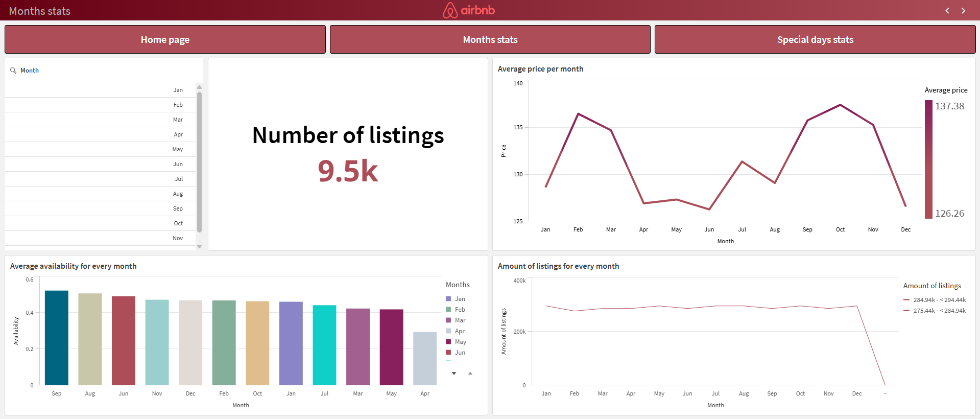Click Mar entry in Months legend
The height and width of the screenshot is (419, 980).
click(456, 320)
